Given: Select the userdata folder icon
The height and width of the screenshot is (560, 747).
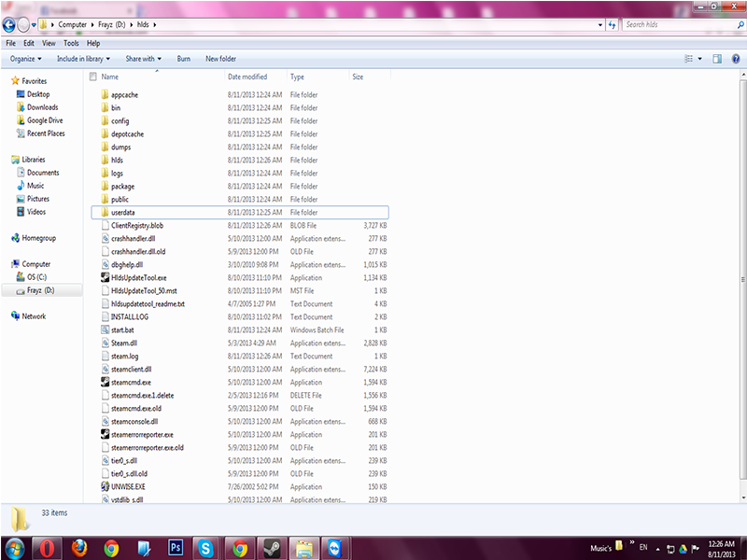Looking at the screenshot, I should [x=106, y=212].
